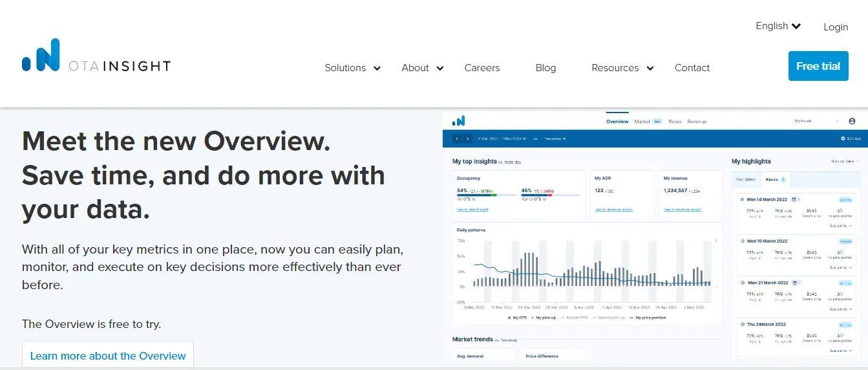Viewport: 868px width, 370px height.
Task: Click the My OTB occupancy progress bar
Action: pyautogui.click(x=485, y=195)
